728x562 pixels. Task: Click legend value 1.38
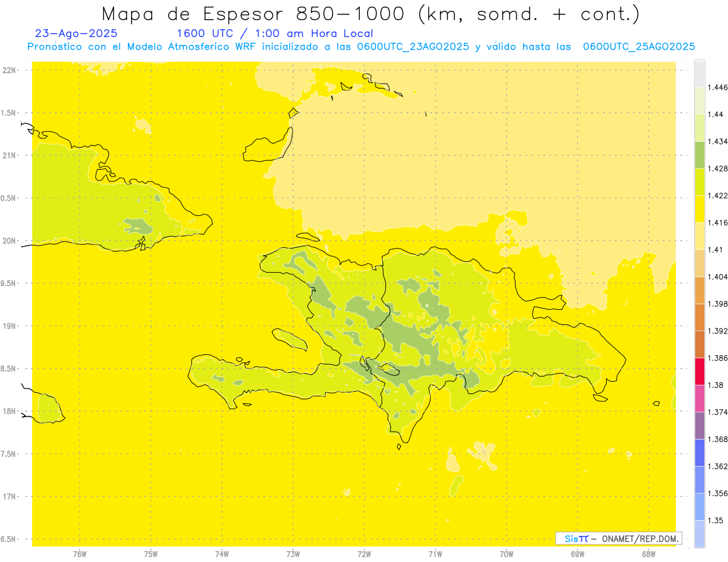[716, 385]
